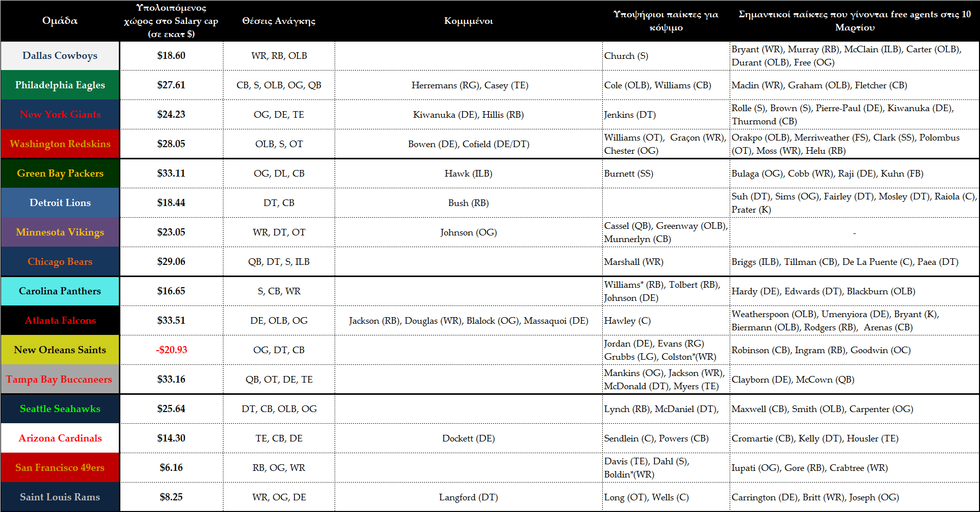Select the Saint Louis Rams cell

pyautogui.click(x=60, y=497)
